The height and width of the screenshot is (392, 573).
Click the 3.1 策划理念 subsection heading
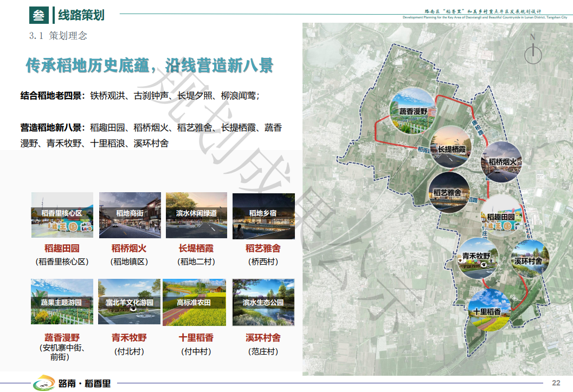58,36
